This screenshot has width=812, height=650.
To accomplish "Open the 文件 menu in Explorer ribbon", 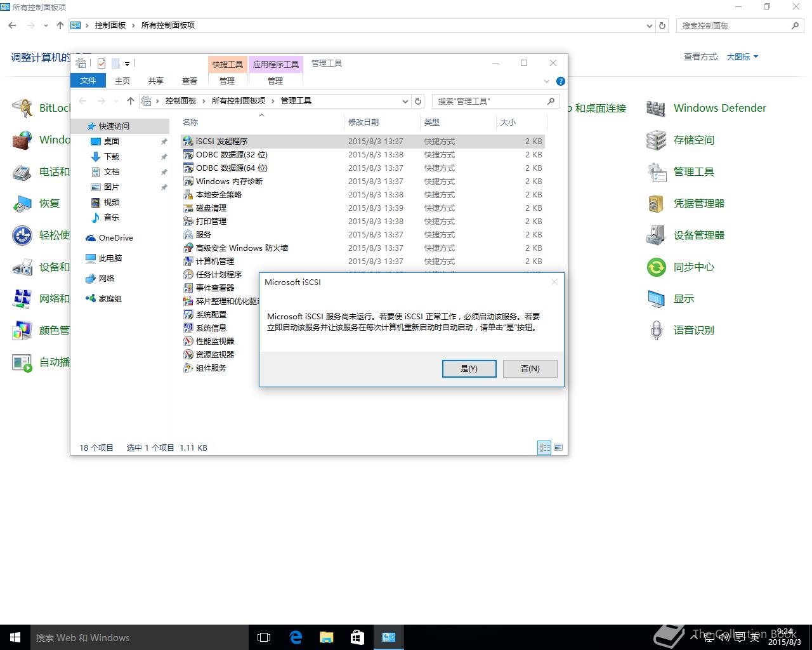I will point(88,81).
